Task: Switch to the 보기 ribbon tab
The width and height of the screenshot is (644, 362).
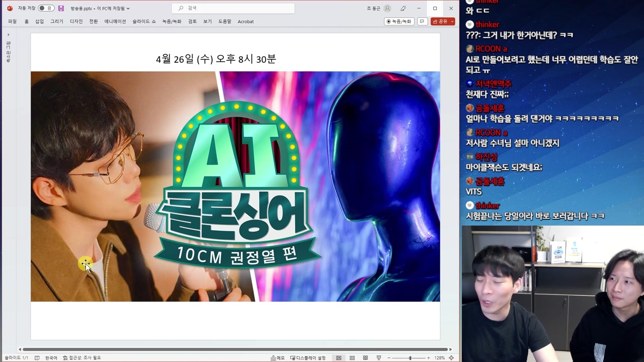Action: pos(207,22)
